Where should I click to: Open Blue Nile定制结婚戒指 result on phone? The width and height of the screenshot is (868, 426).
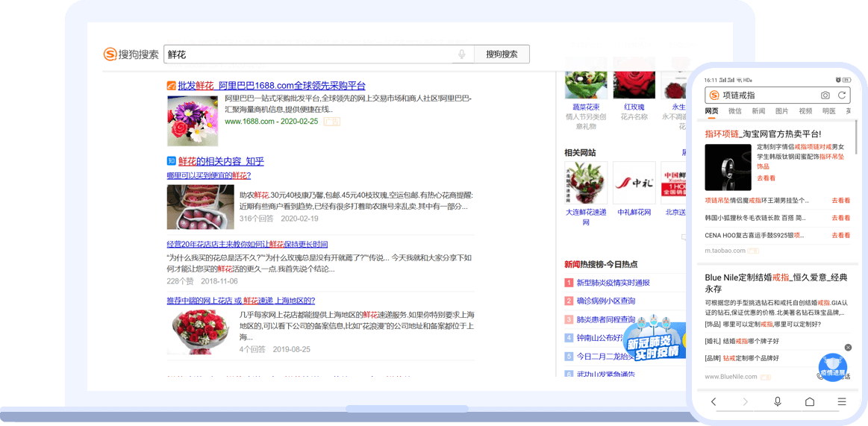tap(775, 283)
